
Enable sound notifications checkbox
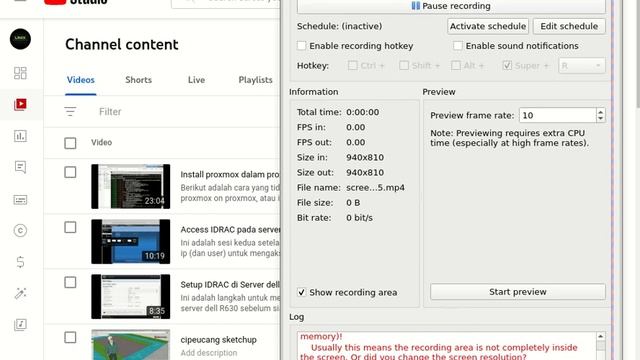(458, 46)
